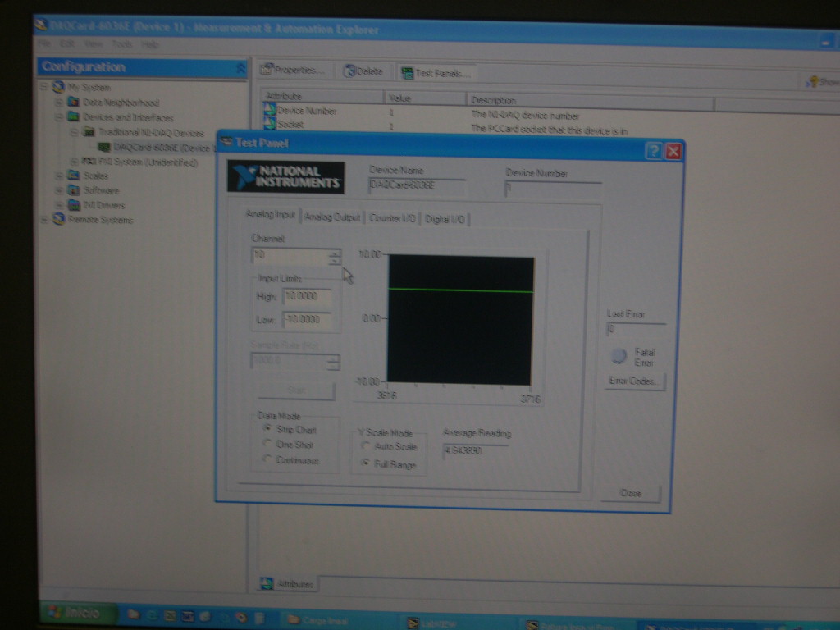
Task: Open the Error Codes dialog
Action: pyautogui.click(x=634, y=381)
